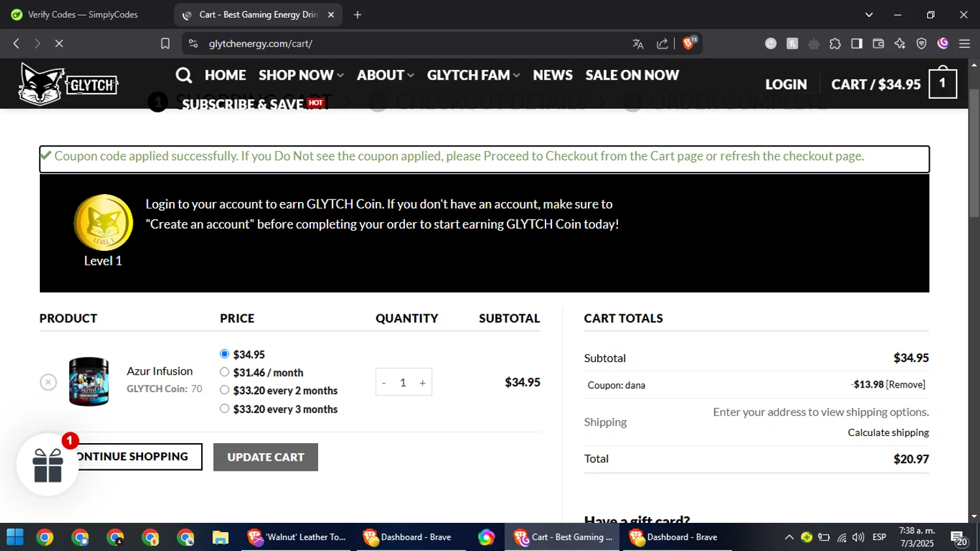Click the Azur Infusion product thumbnail

coord(89,382)
